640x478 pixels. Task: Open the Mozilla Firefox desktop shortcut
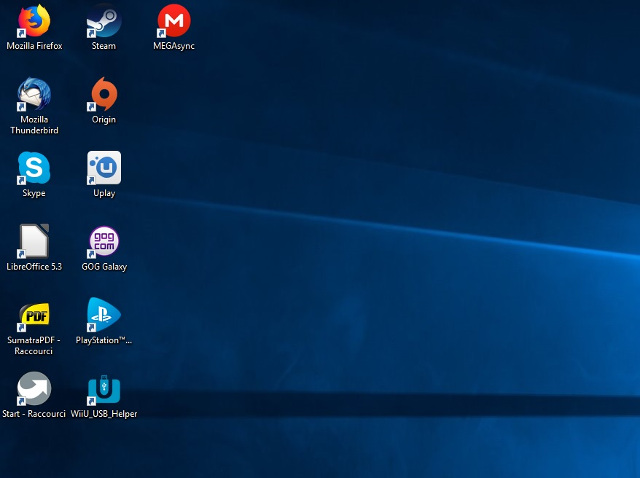pos(34,20)
